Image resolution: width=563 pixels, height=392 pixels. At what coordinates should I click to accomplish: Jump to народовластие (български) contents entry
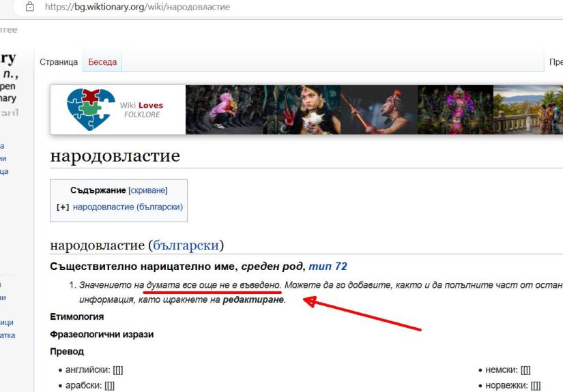coord(128,207)
